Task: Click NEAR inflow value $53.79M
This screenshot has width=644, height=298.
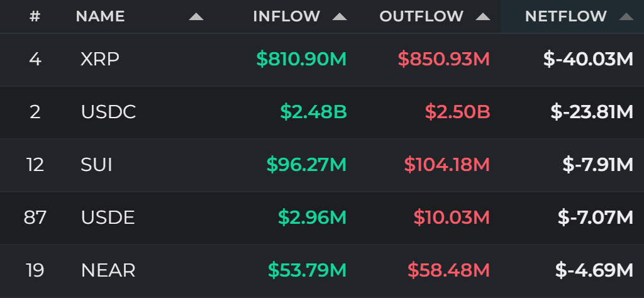Action: tap(307, 270)
